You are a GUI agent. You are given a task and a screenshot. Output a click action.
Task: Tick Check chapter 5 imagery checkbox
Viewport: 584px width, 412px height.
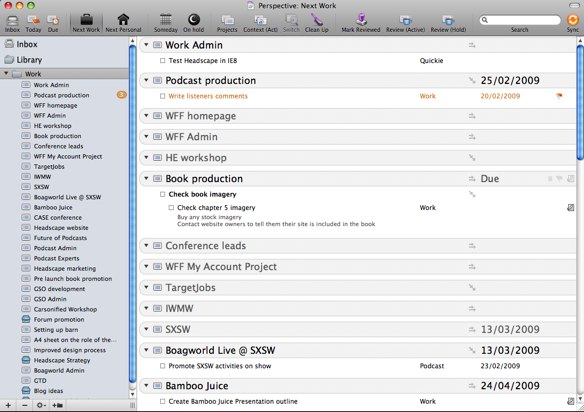[171, 207]
